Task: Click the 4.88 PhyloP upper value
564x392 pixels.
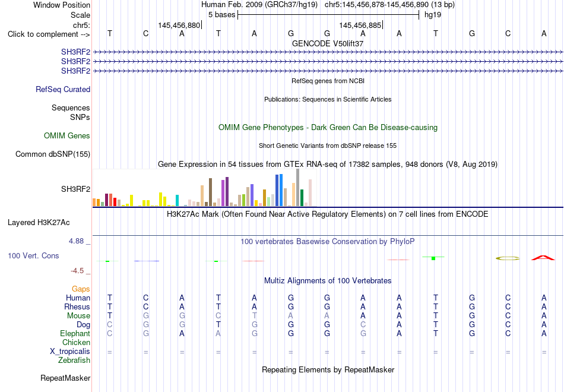Action: click(77, 241)
